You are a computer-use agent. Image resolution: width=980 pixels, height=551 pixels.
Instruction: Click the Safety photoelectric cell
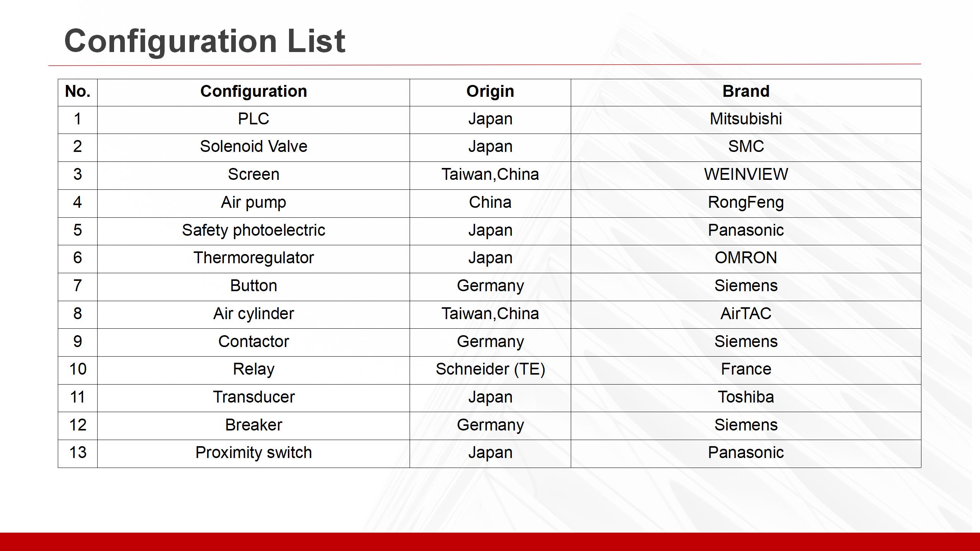tap(253, 230)
